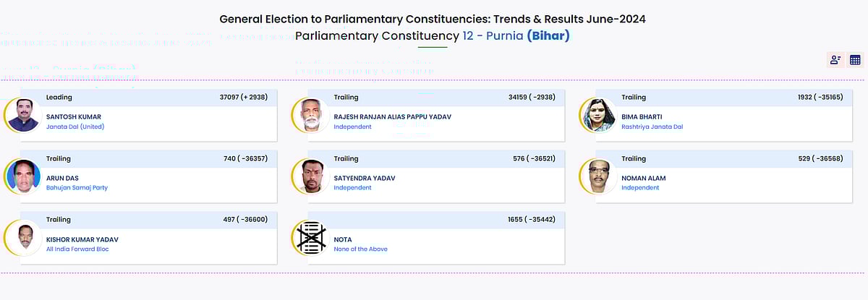Switch to table grid view icon
868x300 pixels.
click(855, 60)
